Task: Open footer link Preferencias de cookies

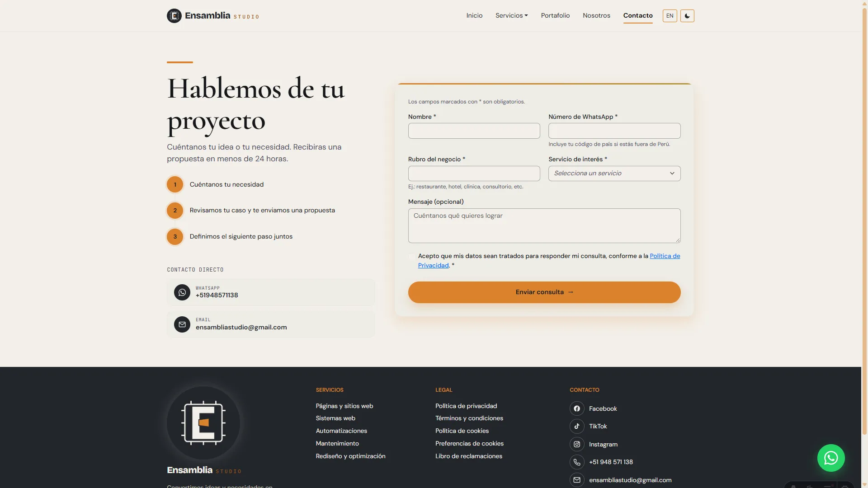Action: (x=469, y=443)
